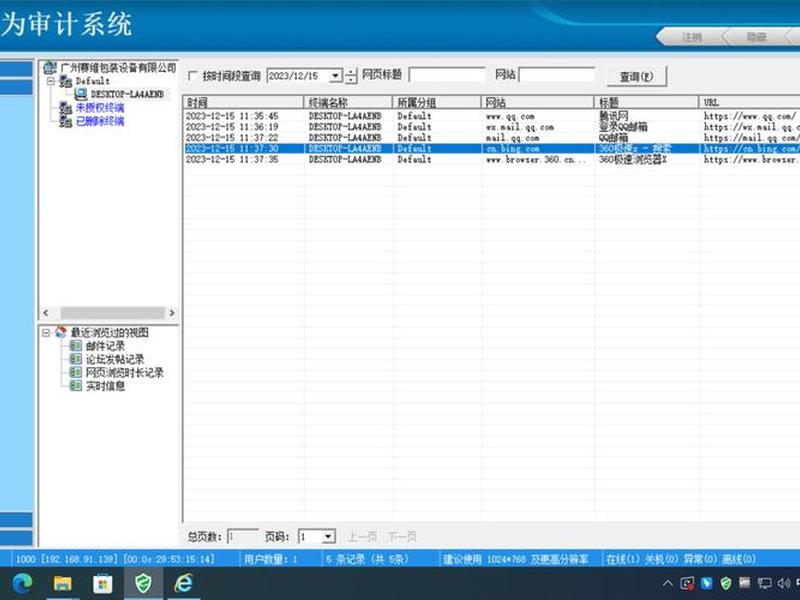The image size is (800, 600).
Task: Click the 注销 logout button
Action: [691, 37]
